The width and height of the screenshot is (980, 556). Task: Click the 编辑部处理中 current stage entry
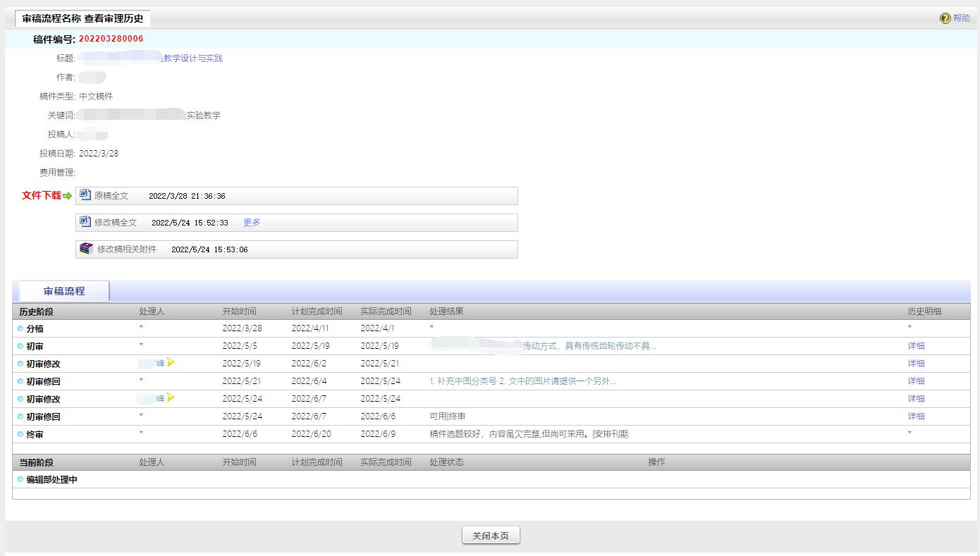pyautogui.click(x=51, y=480)
